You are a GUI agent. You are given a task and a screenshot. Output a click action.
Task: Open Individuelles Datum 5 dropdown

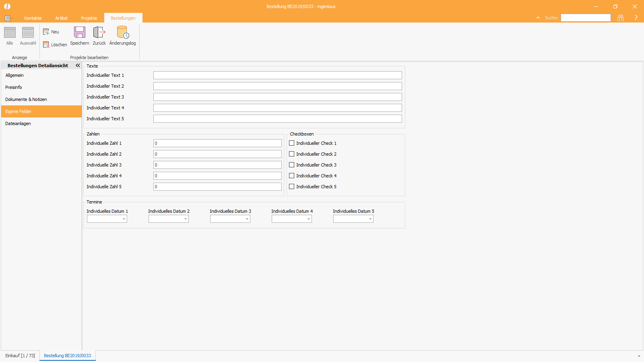(370, 219)
